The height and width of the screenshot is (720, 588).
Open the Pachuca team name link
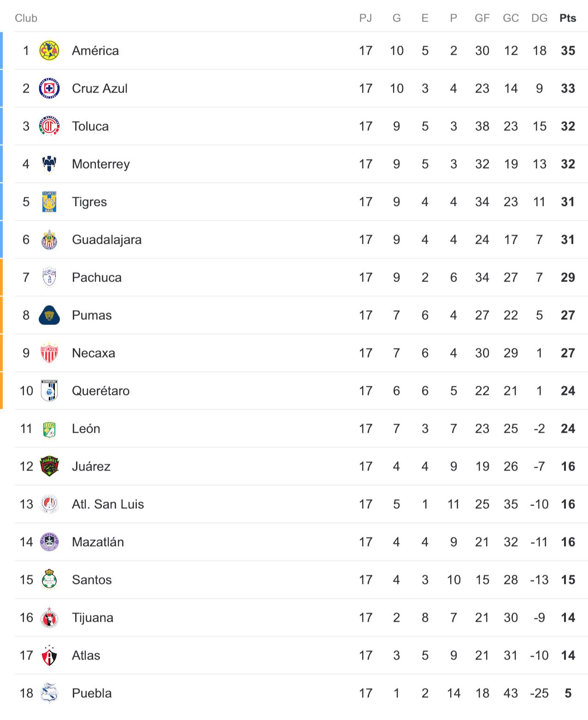pyautogui.click(x=97, y=277)
